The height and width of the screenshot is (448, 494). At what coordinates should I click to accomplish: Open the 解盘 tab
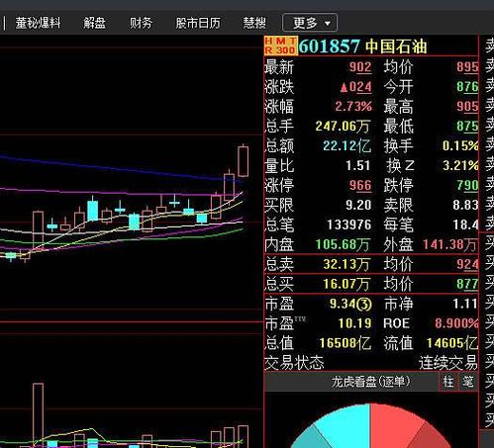(94, 23)
